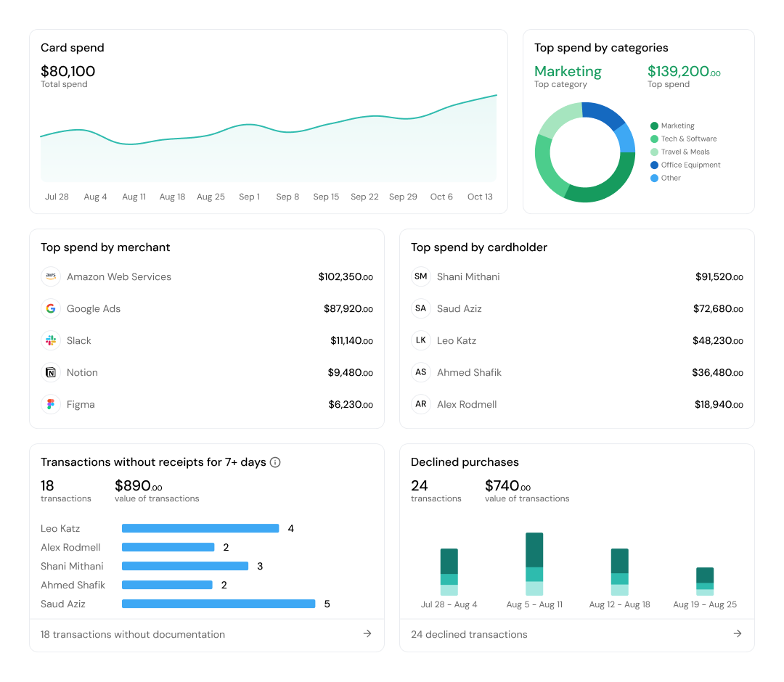Click the Amazon Web Services logo icon
784x682 pixels.
51,276
